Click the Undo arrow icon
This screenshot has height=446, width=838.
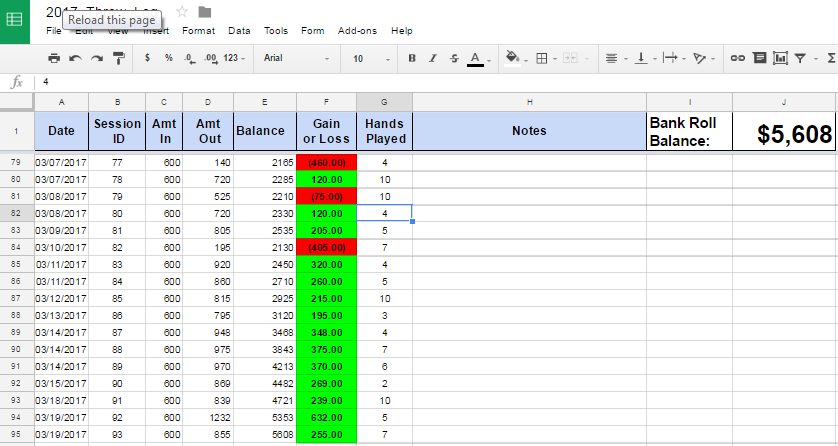pos(75,58)
